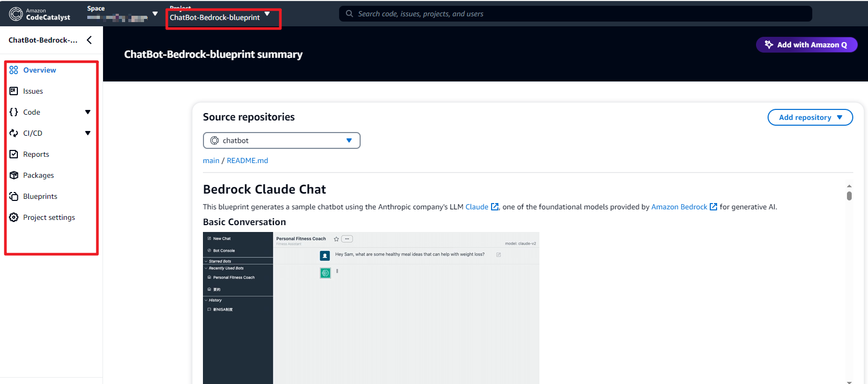
Task: Click the Packages box icon
Action: pyautogui.click(x=14, y=175)
